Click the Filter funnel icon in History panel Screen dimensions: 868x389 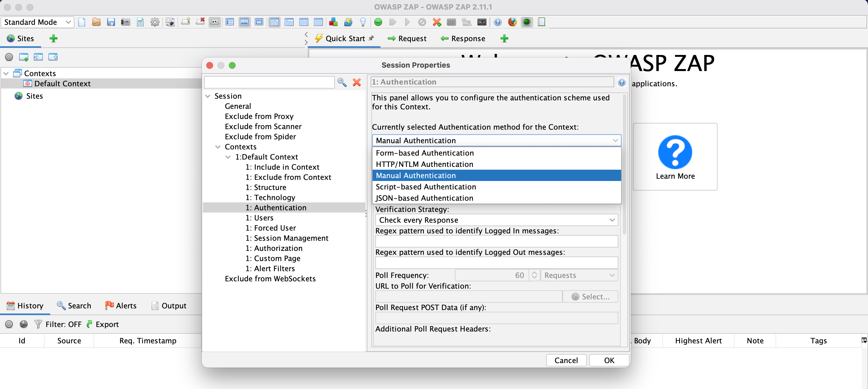tap(38, 324)
